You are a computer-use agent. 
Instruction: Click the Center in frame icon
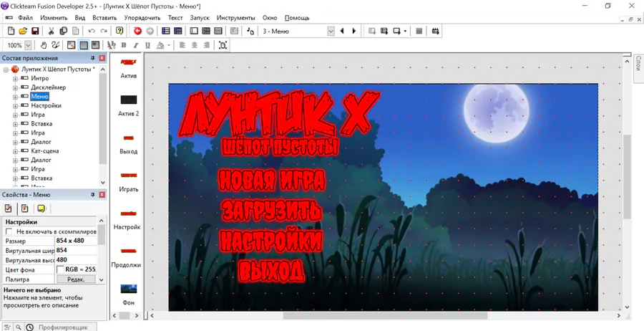click(x=223, y=45)
